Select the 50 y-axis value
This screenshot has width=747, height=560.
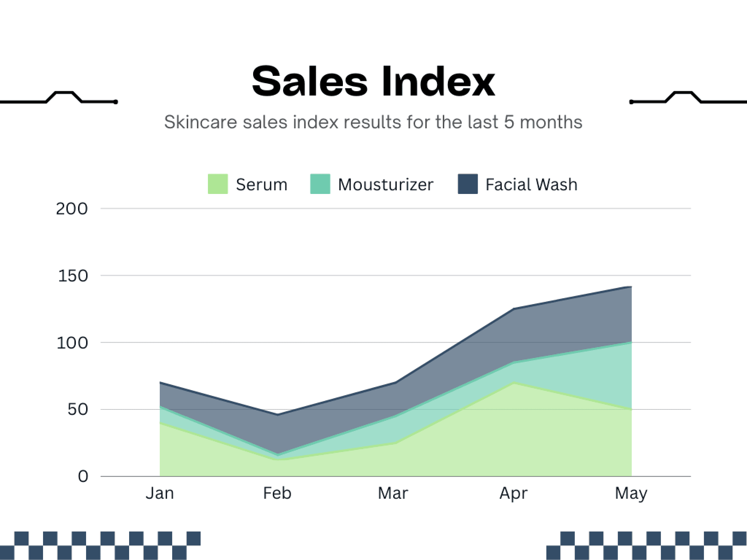coord(78,410)
